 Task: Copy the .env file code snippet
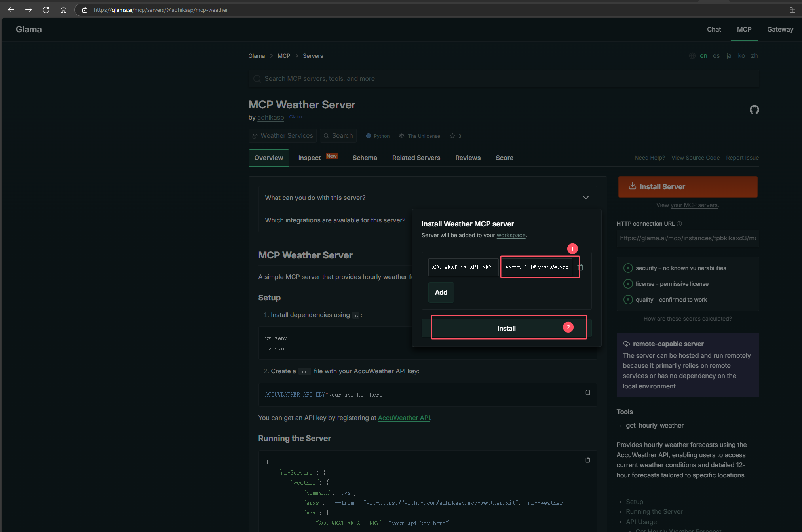point(587,392)
